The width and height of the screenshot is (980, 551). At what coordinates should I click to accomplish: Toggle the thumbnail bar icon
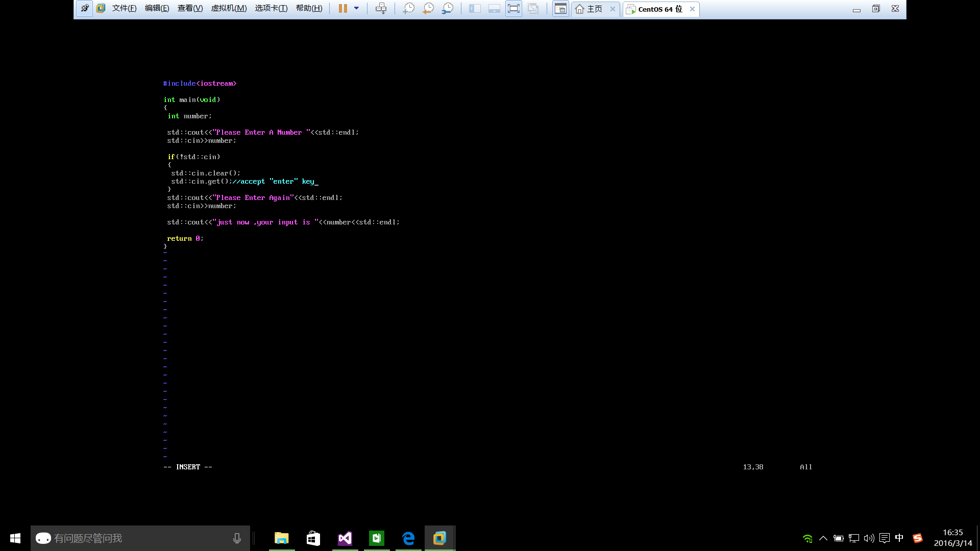coord(494,8)
